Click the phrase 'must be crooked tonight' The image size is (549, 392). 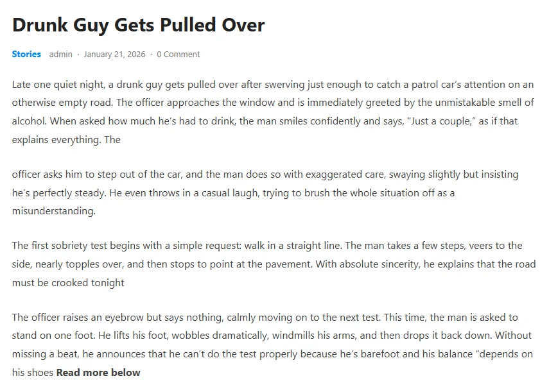(68, 282)
